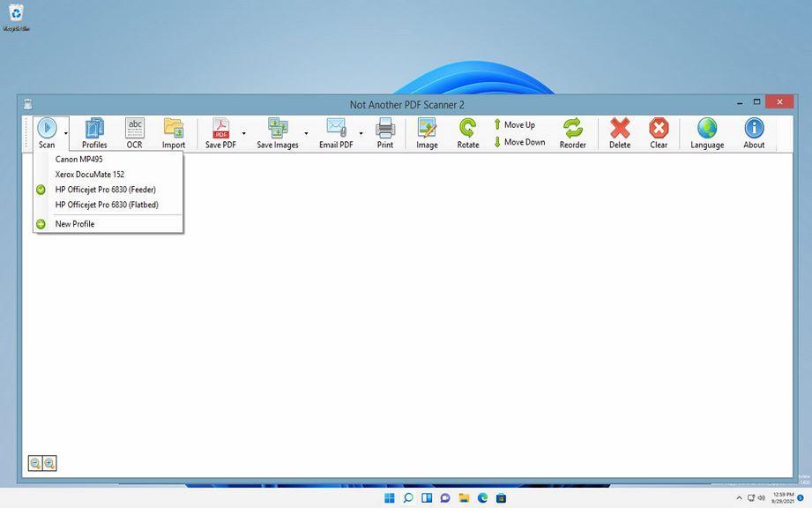Open the OCR settings
Screen dimensions: 812x508
[134, 132]
